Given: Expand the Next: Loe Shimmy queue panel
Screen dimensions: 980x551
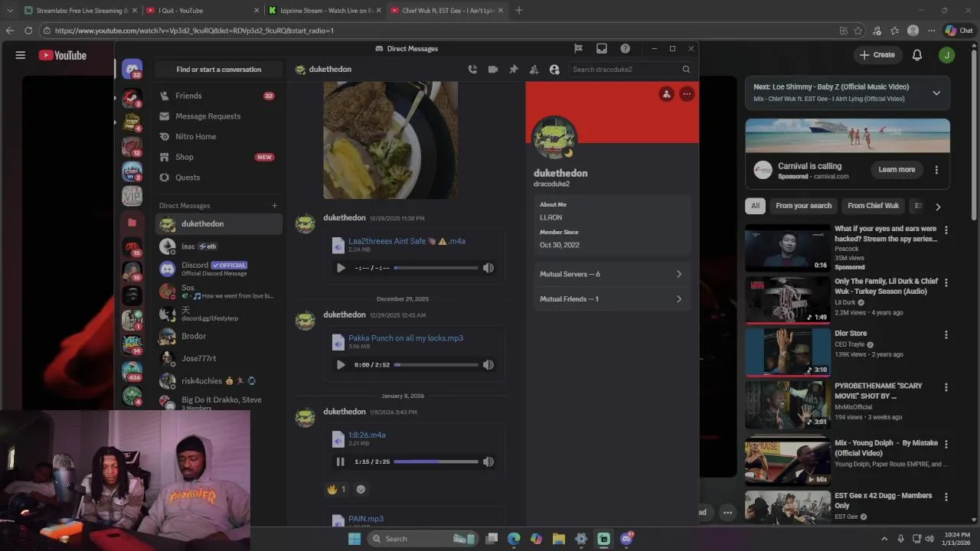Looking at the screenshot, I should 936,93.
